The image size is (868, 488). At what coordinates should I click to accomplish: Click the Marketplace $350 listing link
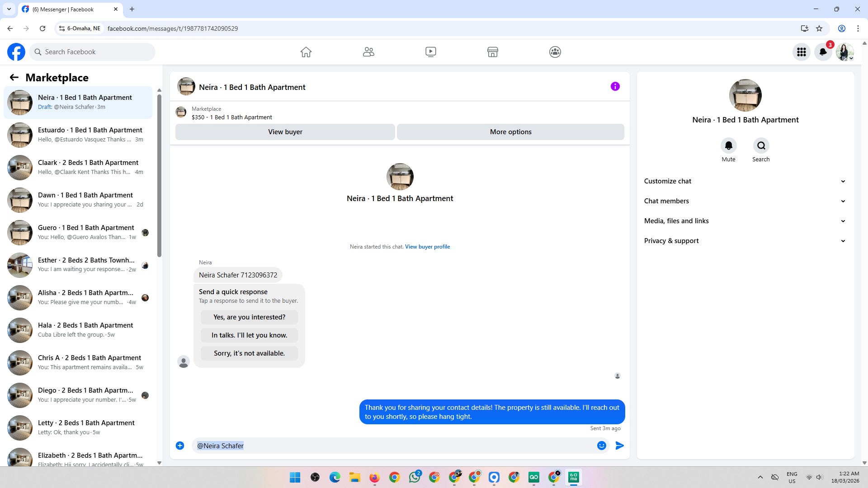[231, 117]
